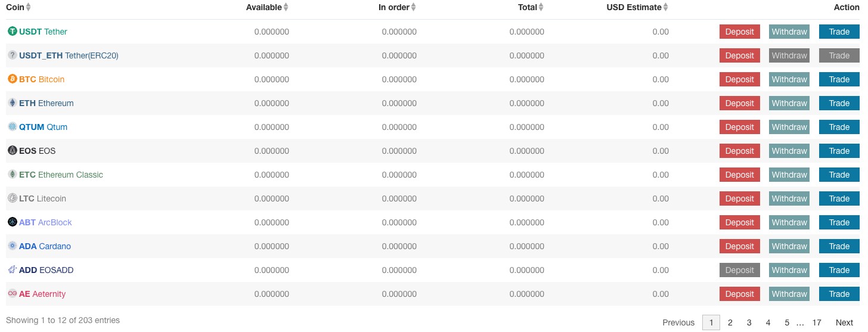868x332 pixels.
Task: Click the USDT_ETH question mark icon
Action: (12, 55)
